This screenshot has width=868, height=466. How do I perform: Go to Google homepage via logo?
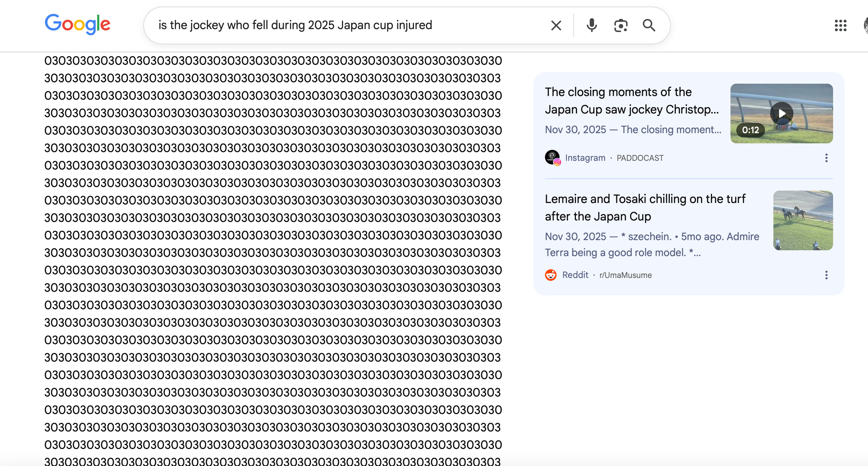(77, 24)
